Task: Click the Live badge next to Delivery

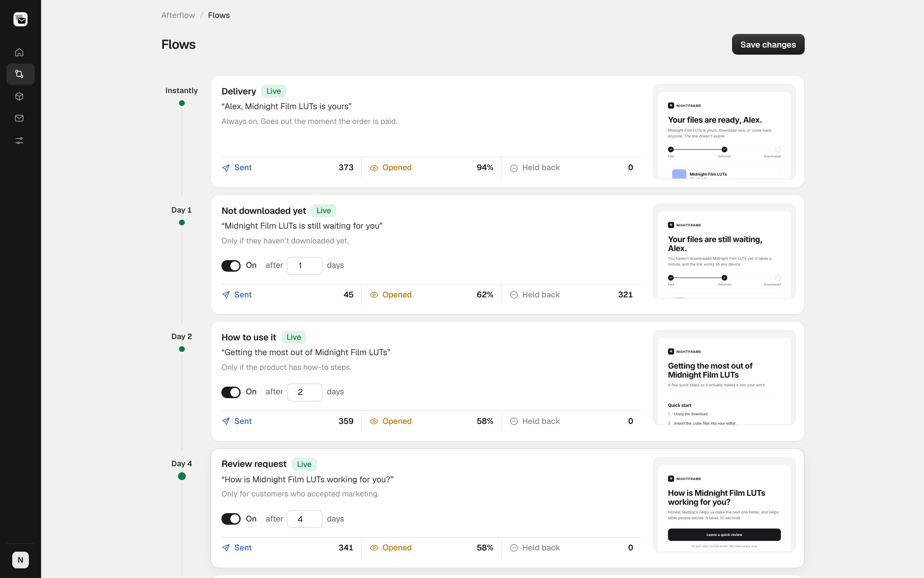Action: tap(273, 91)
